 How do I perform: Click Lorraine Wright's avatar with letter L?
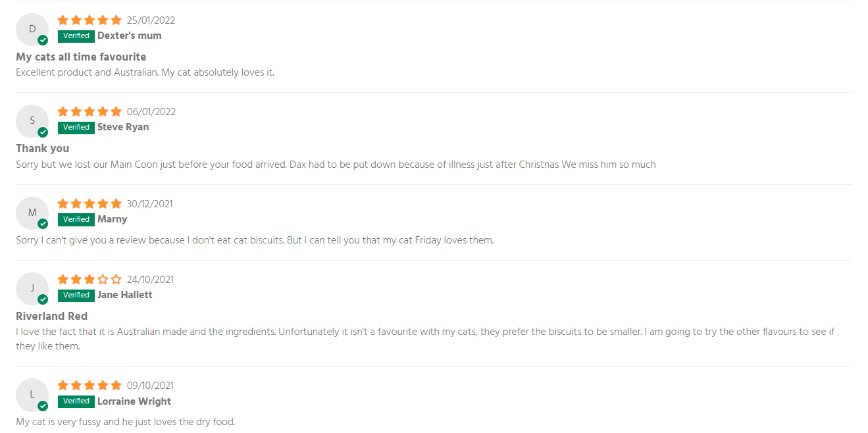(32, 395)
